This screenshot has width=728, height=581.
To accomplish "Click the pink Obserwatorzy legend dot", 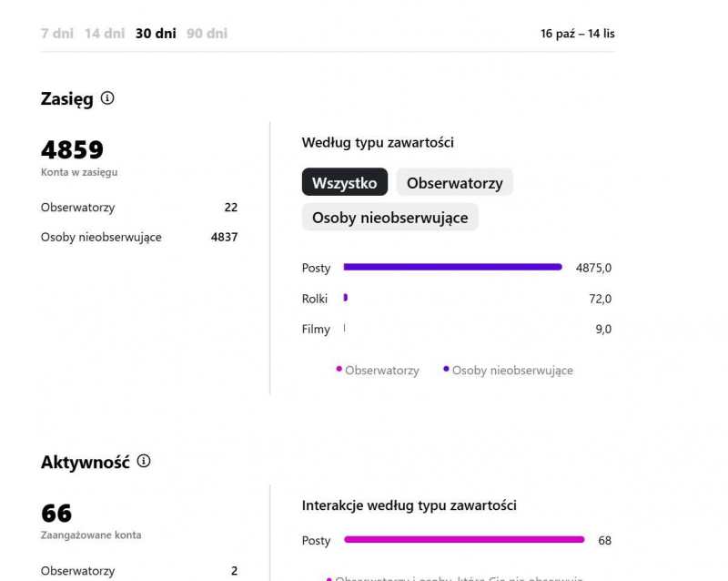I will click(339, 369).
